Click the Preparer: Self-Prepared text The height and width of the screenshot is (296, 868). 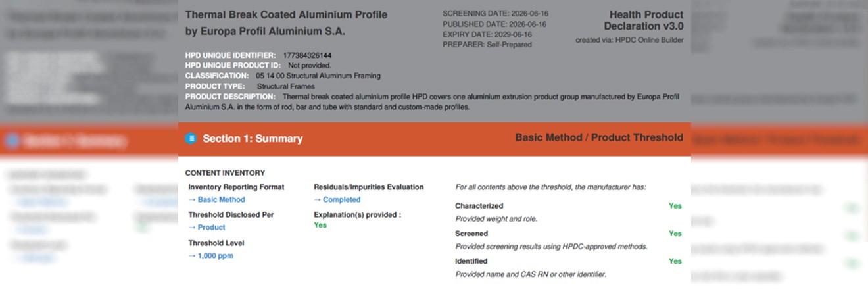point(487,45)
